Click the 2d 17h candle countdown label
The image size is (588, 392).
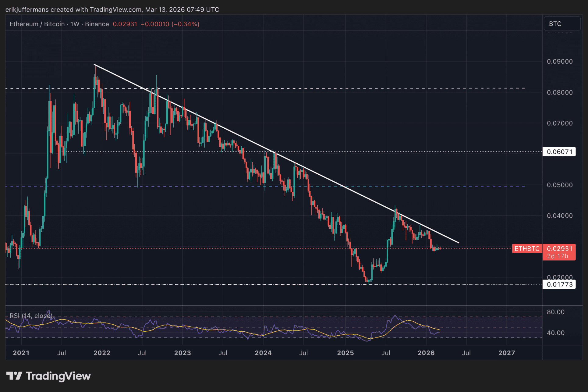(x=558, y=256)
